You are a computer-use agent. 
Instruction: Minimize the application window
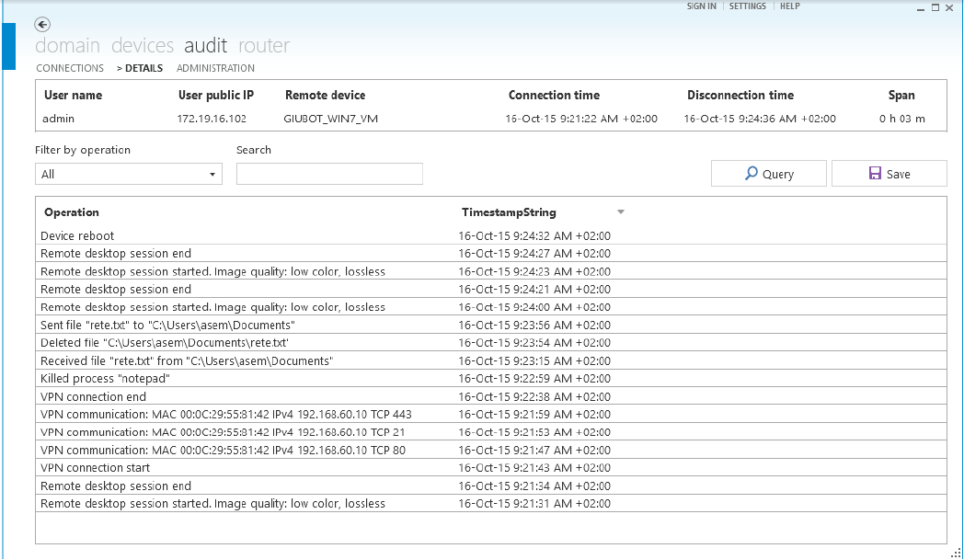pos(921,8)
